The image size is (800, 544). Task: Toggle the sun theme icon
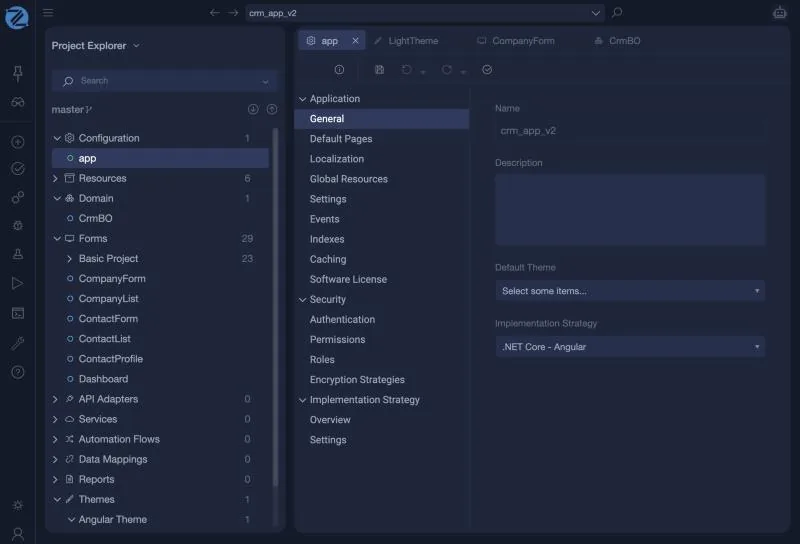pyautogui.click(x=18, y=505)
